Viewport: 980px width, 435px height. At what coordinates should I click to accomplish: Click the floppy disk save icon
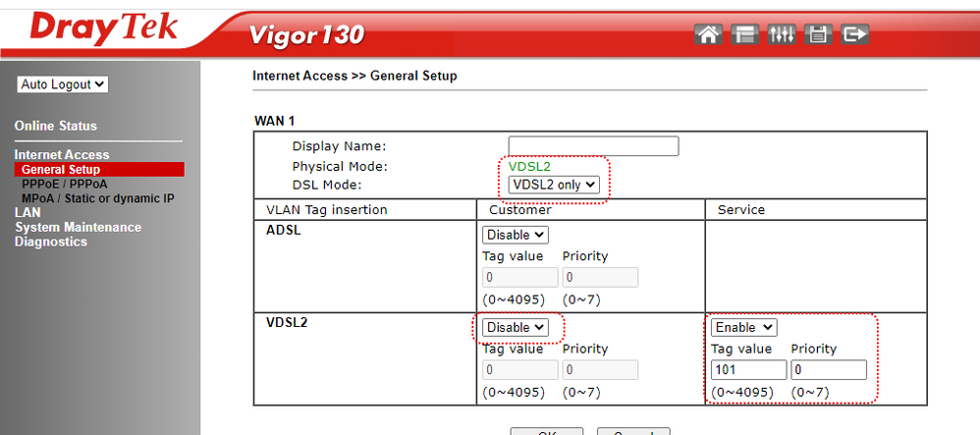pos(818,34)
